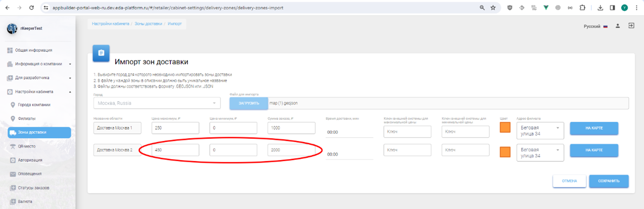Open QR-место in the sidebar
This screenshot has width=644, height=209.
27,146
